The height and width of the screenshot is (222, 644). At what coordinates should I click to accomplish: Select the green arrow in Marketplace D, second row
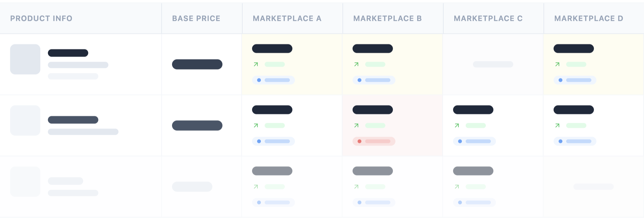click(557, 126)
